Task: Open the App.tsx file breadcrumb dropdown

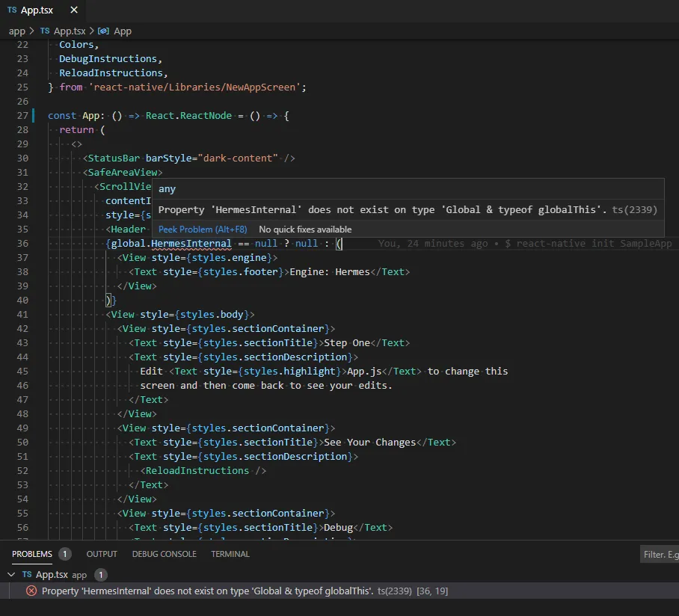Action: point(70,31)
